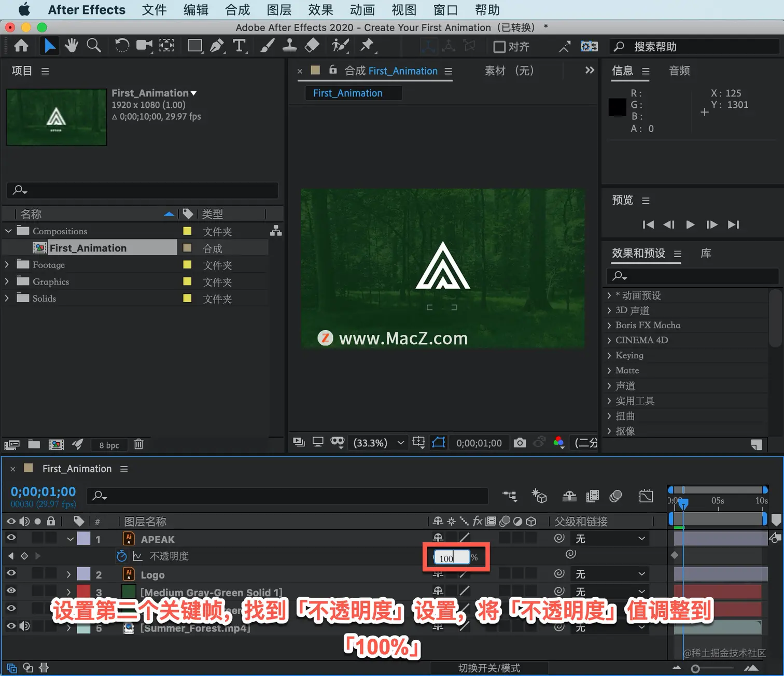Select the Hand tool

72,46
